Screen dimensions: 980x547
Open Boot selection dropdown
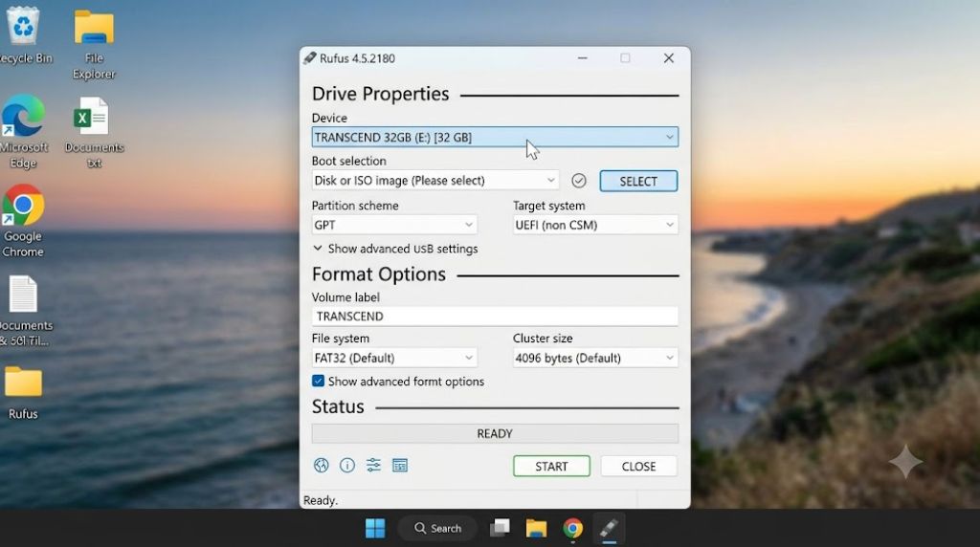click(435, 181)
